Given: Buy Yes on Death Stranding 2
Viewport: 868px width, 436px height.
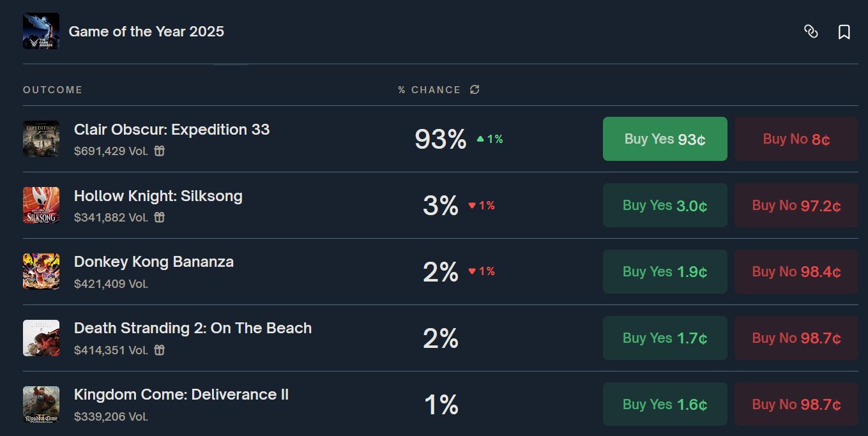Looking at the screenshot, I should pyautogui.click(x=665, y=338).
